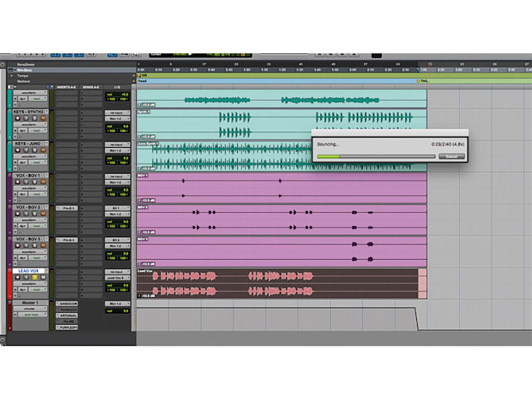Solo the VOX - BGV 1 track

(34, 182)
